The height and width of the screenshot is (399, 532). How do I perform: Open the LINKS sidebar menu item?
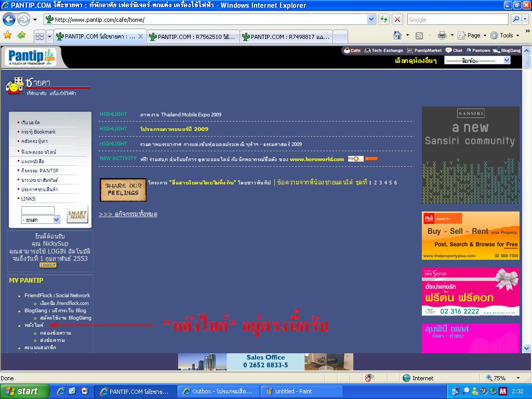point(28,198)
